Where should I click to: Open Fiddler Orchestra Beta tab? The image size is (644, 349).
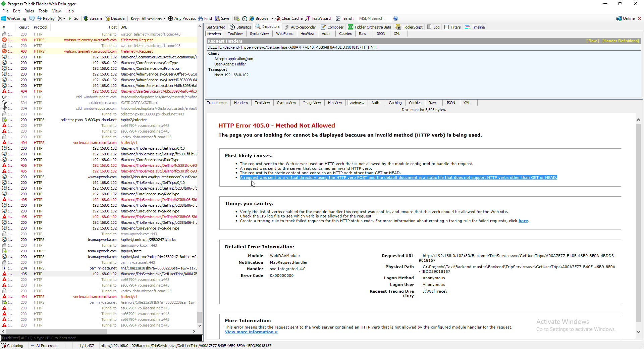tap(370, 27)
